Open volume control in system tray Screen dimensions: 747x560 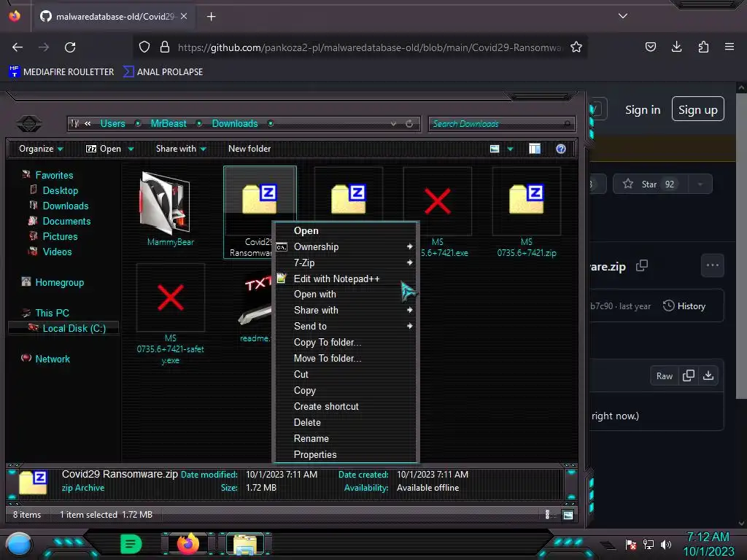pyautogui.click(x=666, y=545)
